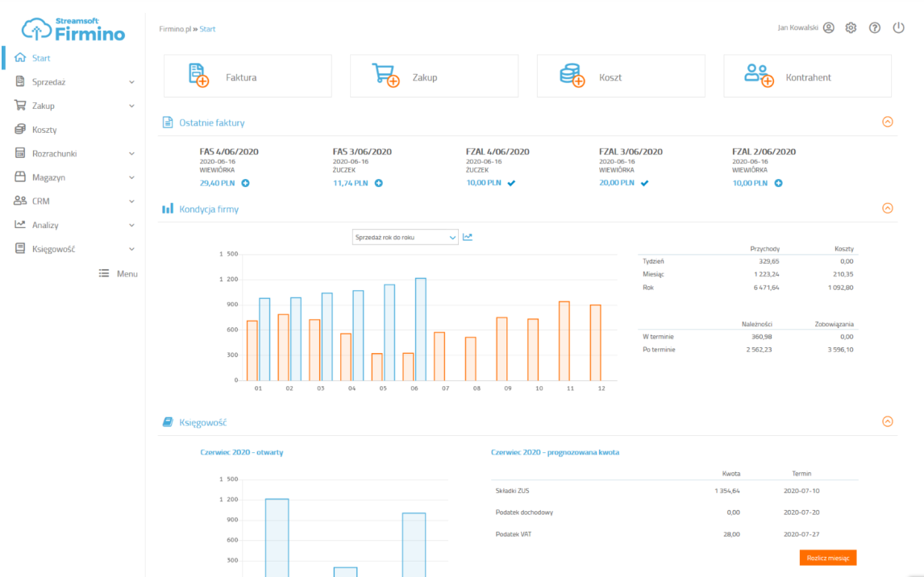This screenshot has width=924, height=577.
Task: Expand the CRM sidebar menu
Action: click(131, 201)
